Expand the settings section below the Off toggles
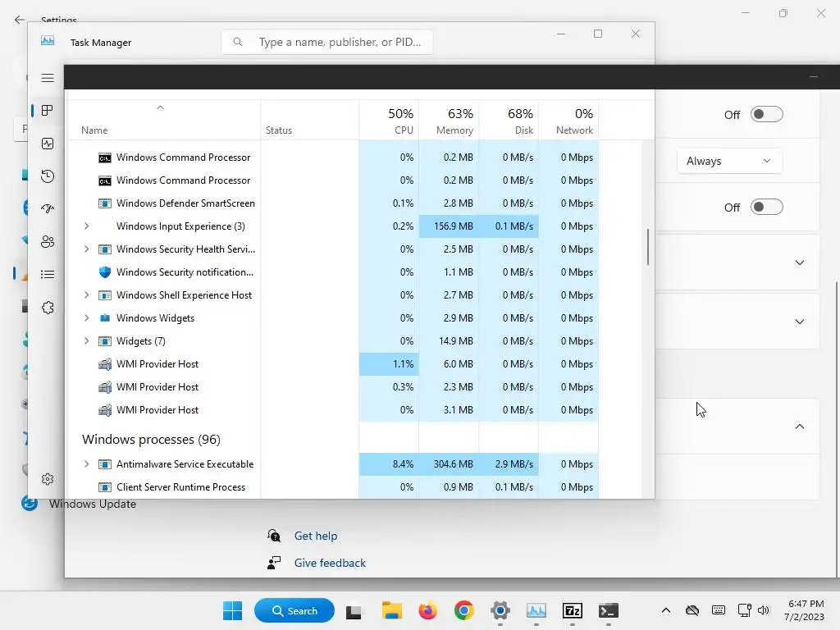The image size is (840, 630). (x=799, y=262)
